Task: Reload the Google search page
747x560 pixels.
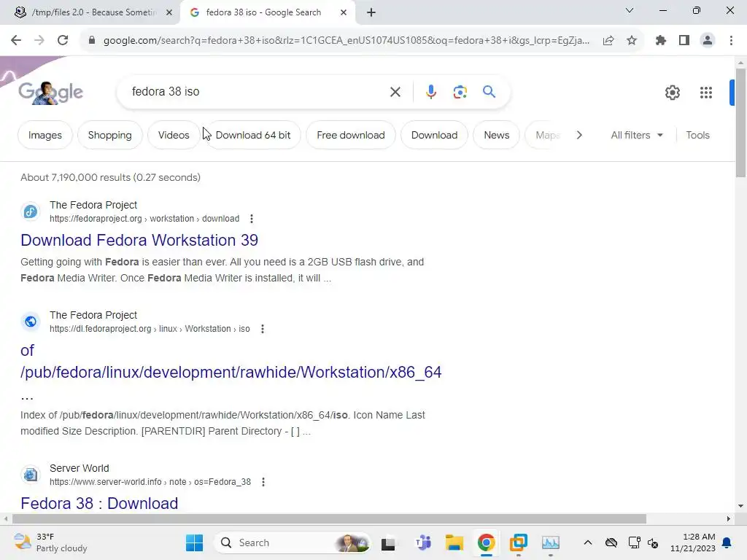Action: (x=63, y=41)
